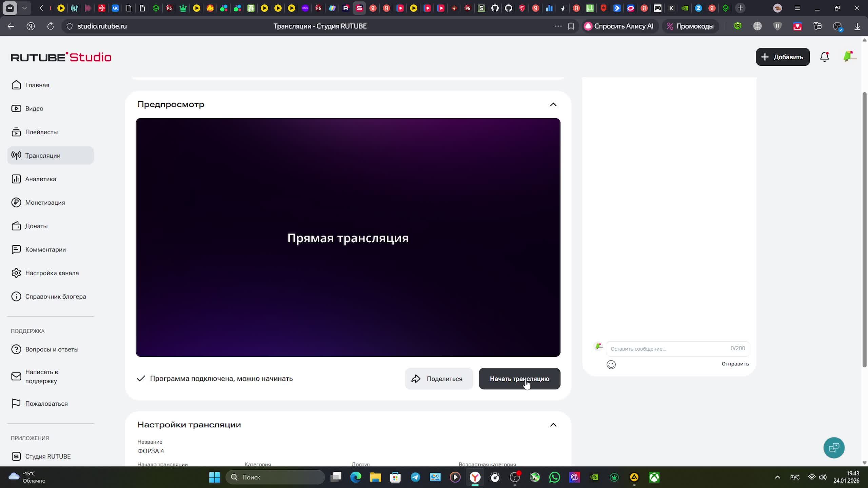
Task: Show hidden system tray icons
Action: click(777, 477)
